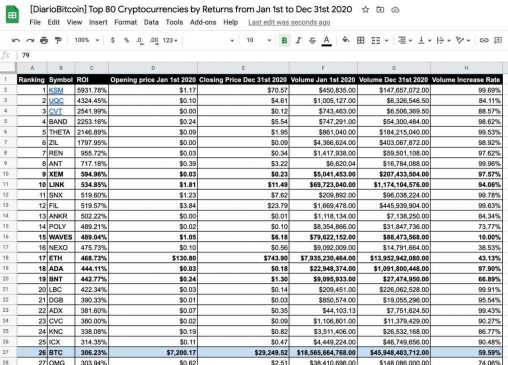Select column C header
Image resolution: width=508 pixels, height=365 pixels.
(92, 68)
